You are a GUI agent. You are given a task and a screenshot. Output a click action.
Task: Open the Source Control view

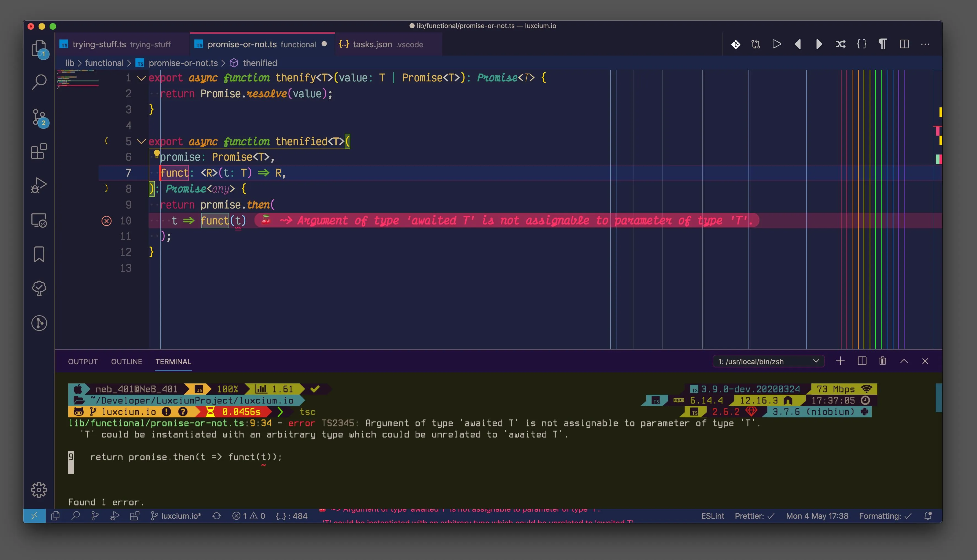(x=39, y=118)
